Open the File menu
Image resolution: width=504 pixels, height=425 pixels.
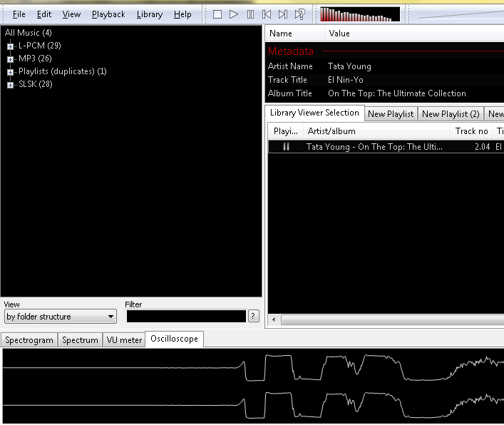19,14
